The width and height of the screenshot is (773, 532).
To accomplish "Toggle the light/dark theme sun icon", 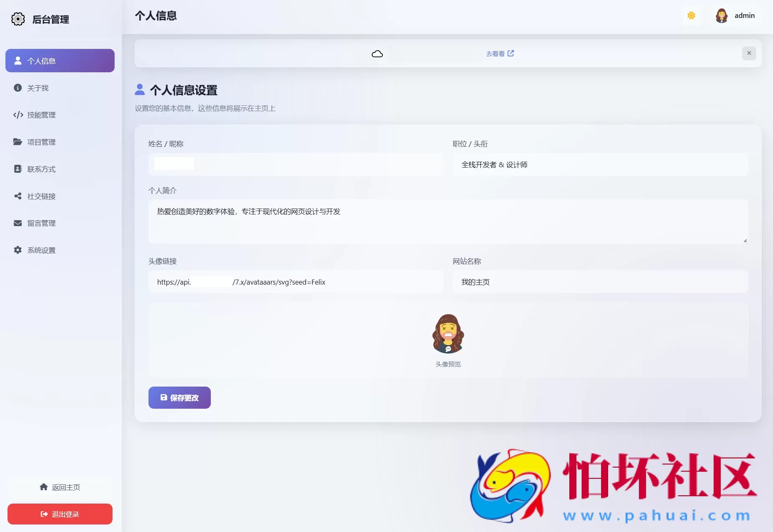I will tap(691, 15).
